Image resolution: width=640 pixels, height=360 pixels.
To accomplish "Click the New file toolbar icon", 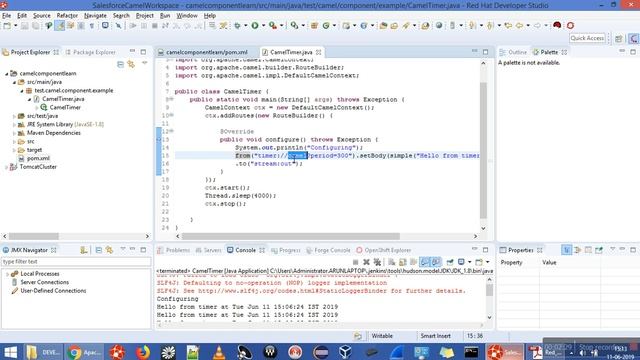I will pos(7,26).
